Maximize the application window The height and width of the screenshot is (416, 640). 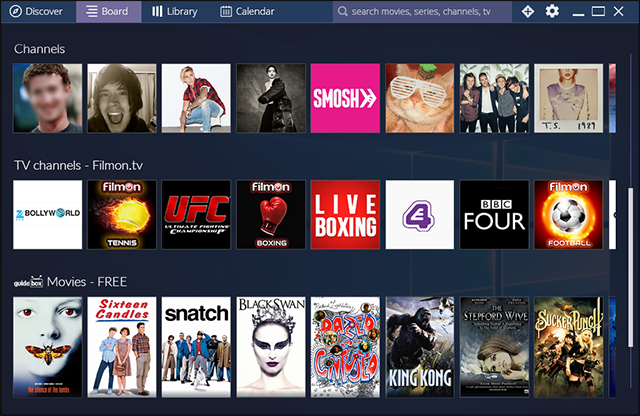(598, 11)
